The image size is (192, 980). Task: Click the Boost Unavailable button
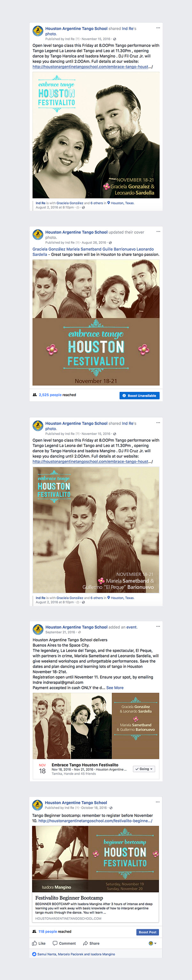tap(140, 396)
